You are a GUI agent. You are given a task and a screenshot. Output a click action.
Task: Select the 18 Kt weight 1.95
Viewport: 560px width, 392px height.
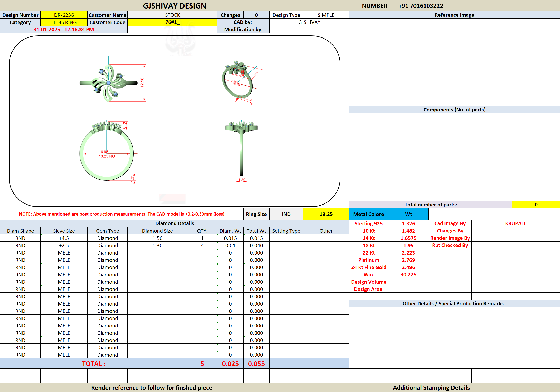[x=408, y=245]
